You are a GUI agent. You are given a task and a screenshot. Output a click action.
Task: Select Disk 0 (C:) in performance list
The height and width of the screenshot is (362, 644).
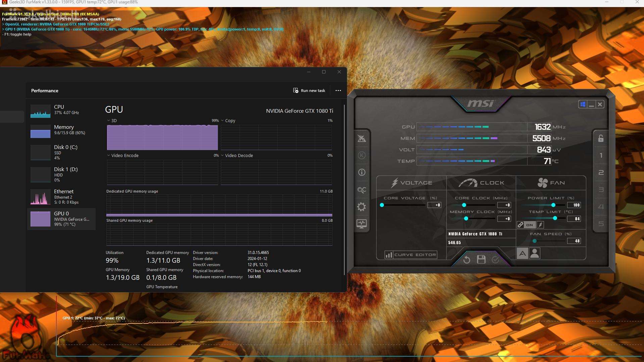61,152
